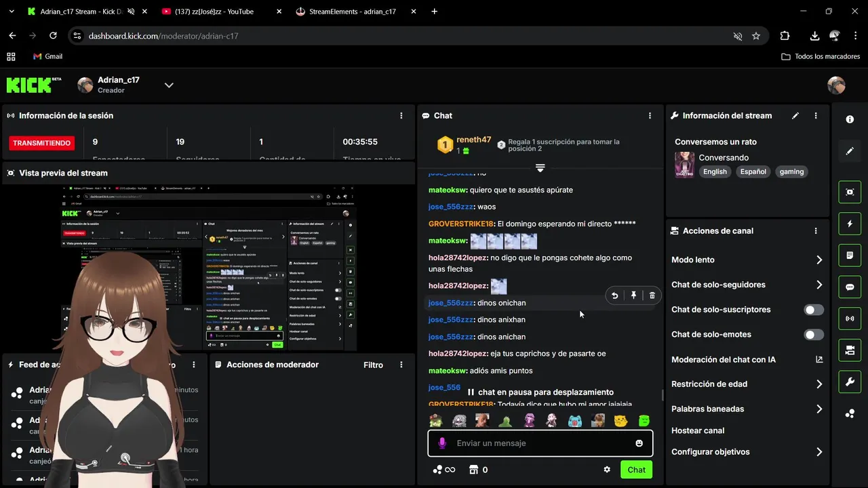This screenshot has height=488, width=868.
Task: Toggle the broadcast signal session info widget icon
Action: click(850, 319)
